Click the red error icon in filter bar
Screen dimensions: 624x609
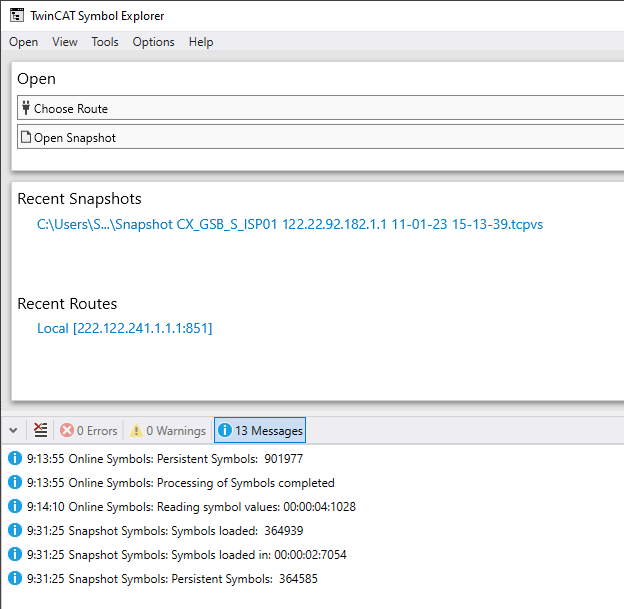point(67,430)
